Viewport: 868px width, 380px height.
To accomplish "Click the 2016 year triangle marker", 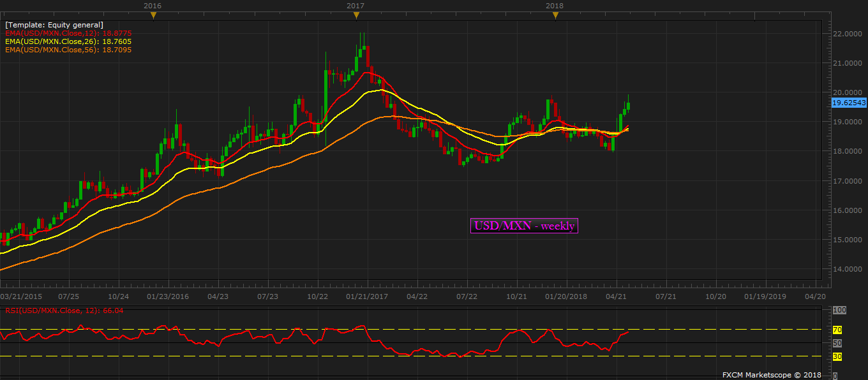I will coord(153,15).
